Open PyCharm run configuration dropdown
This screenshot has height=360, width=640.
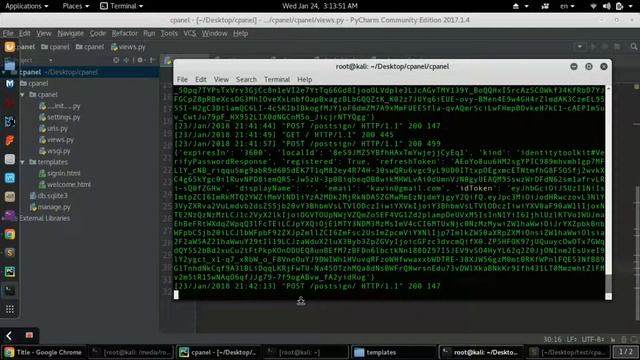580,47
